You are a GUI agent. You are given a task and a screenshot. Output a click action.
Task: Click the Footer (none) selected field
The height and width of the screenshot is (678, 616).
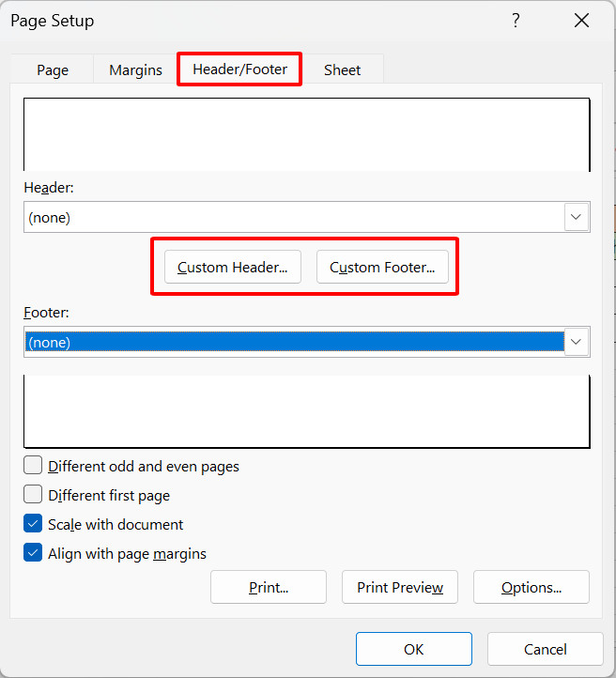pos(293,343)
